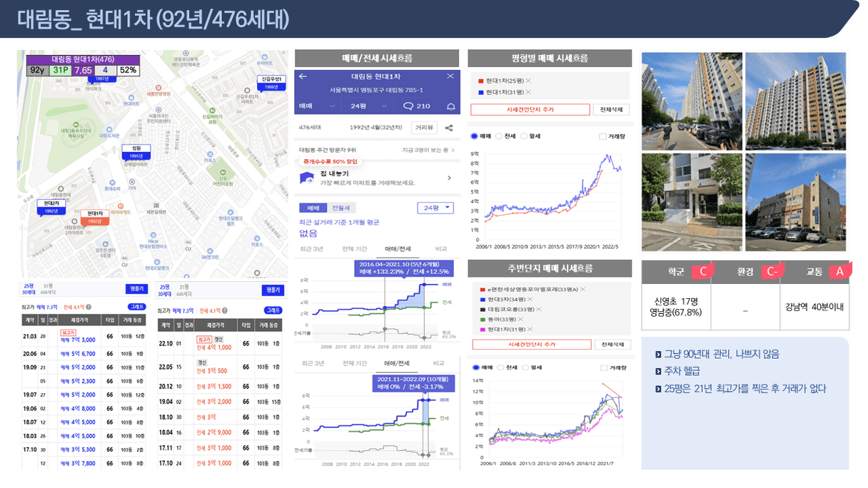Open the 비교 tab in upper chart
868x488 pixels.
pyautogui.click(x=440, y=248)
